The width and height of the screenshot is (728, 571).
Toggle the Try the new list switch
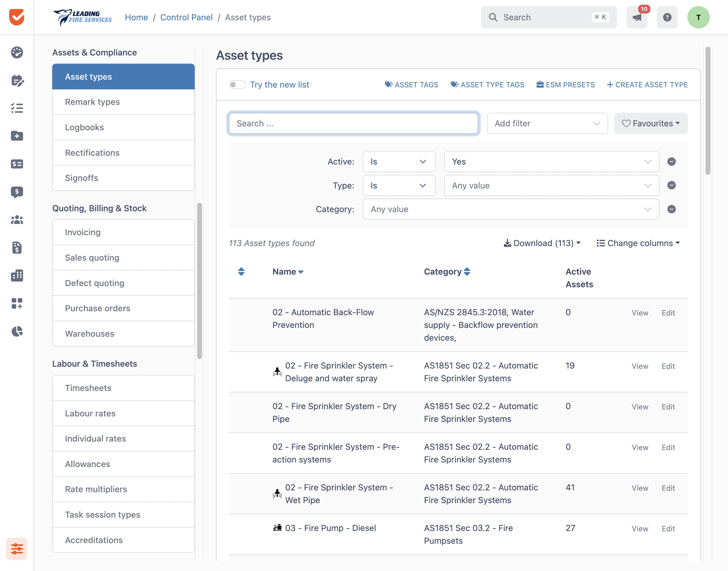click(x=237, y=85)
